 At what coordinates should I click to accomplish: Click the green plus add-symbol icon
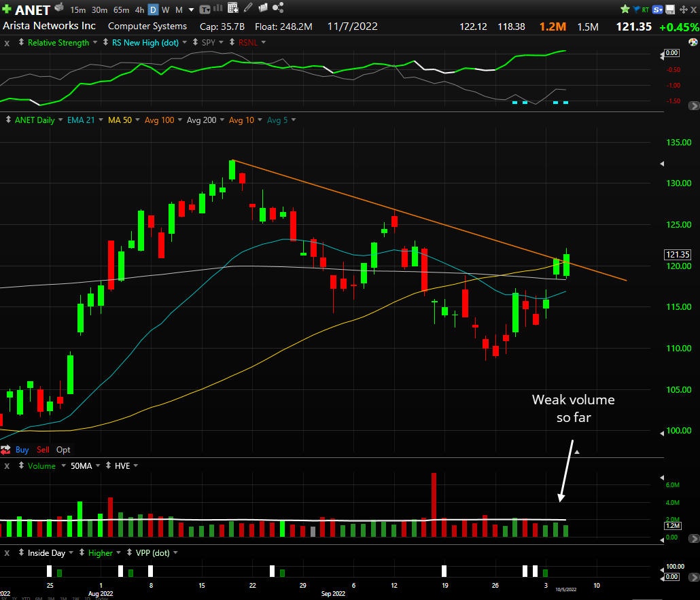(x=7, y=10)
